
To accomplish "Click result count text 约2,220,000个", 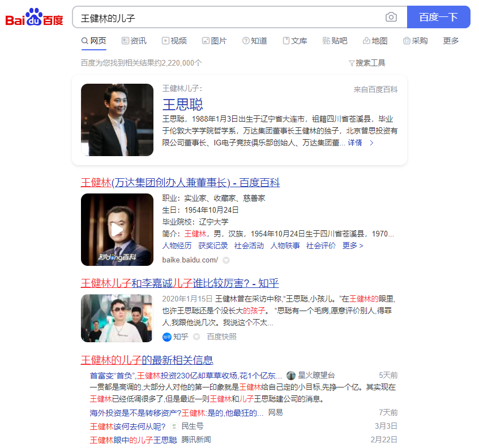I will [178, 63].
